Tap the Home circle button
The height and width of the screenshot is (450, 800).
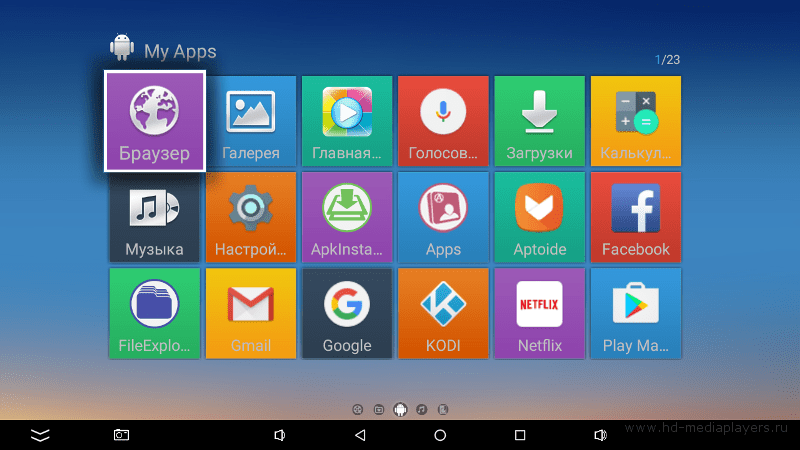[x=440, y=435]
